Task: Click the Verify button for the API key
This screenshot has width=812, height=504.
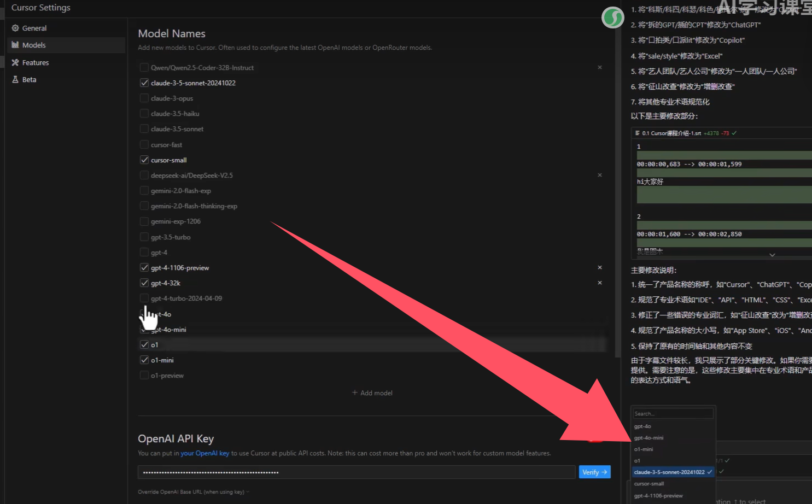Action: 594,472
